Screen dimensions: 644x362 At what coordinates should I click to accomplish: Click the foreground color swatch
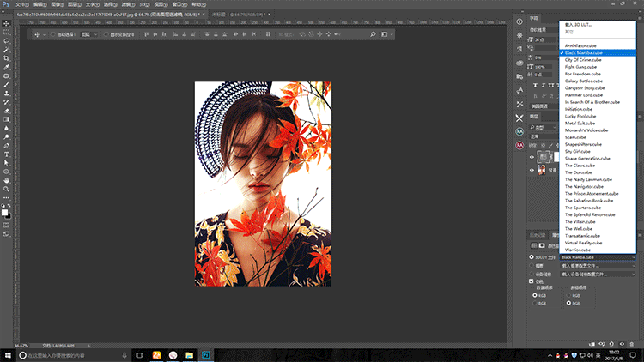pos(4,212)
